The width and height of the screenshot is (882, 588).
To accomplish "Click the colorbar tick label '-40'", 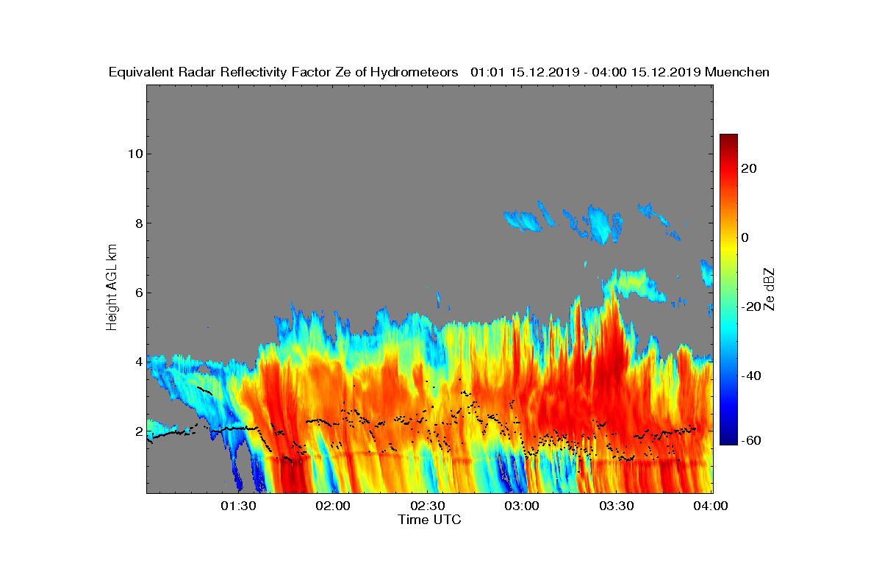I will [x=752, y=376].
